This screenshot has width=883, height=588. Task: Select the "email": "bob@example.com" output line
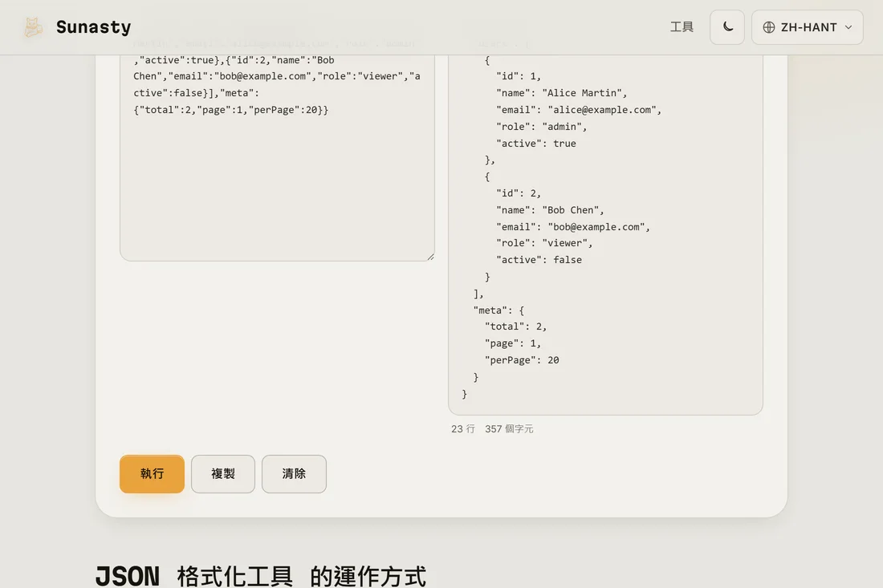click(x=572, y=227)
